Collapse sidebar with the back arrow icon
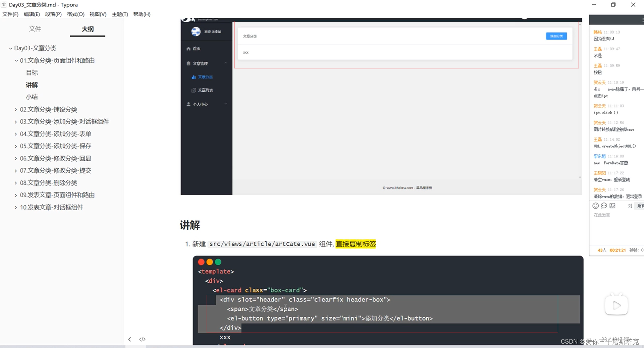Image resolution: width=644 pixels, height=348 pixels. tap(129, 339)
